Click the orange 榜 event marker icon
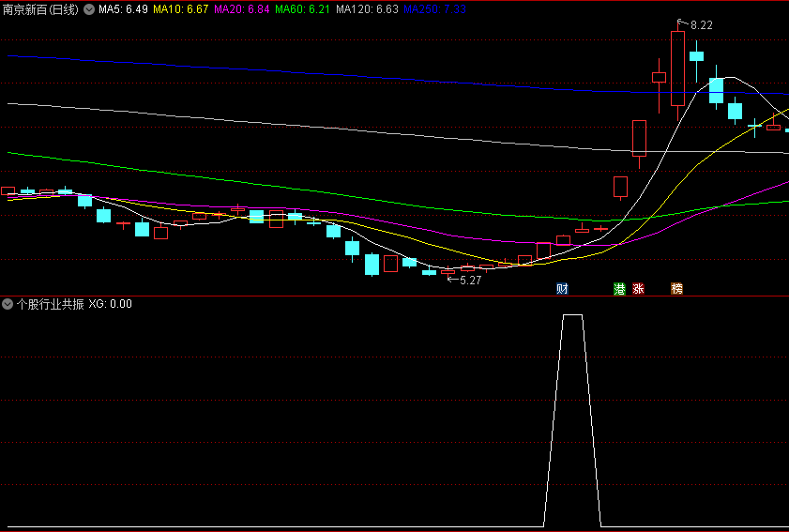 [677, 288]
